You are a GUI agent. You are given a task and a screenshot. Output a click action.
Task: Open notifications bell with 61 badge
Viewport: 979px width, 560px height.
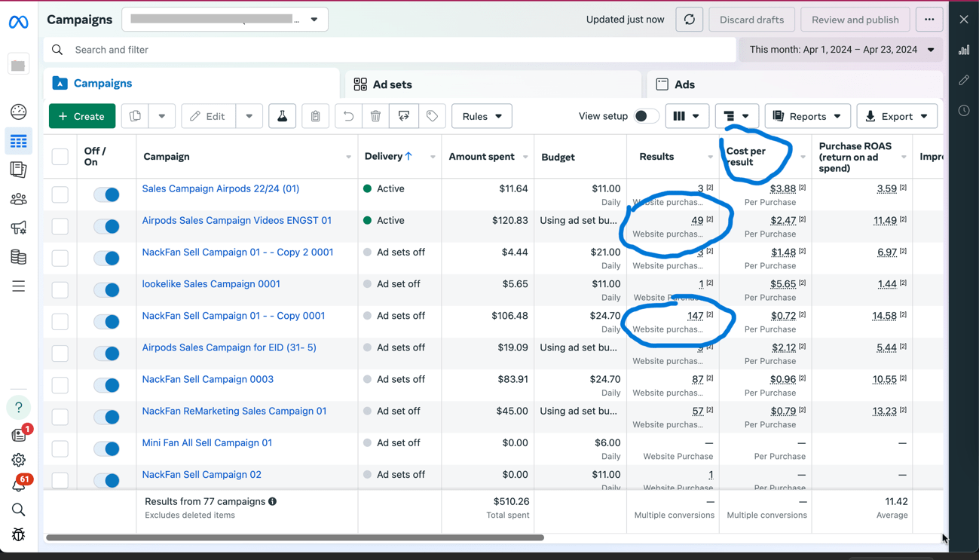[18, 485]
